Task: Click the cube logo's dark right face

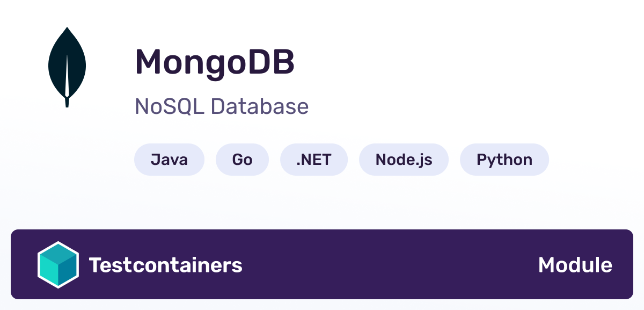Action: click(68, 271)
